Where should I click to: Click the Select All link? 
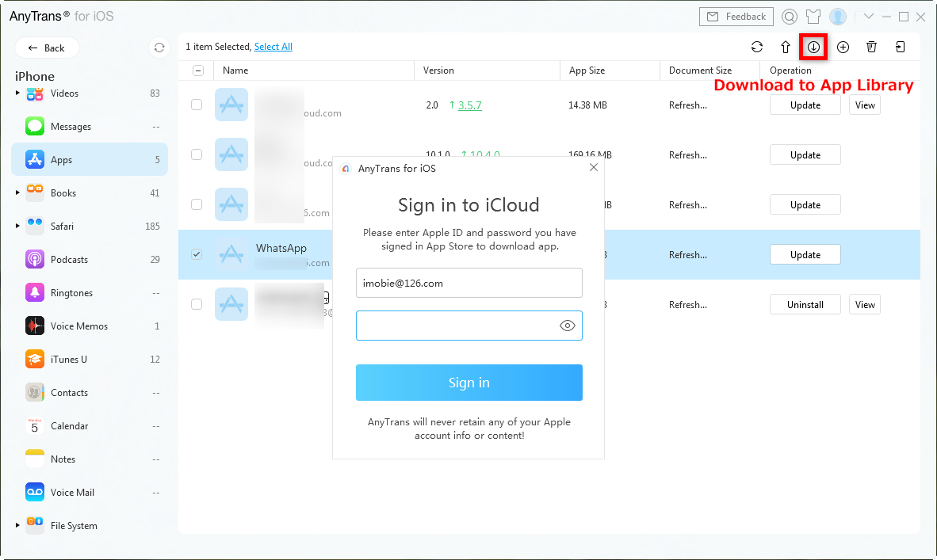pos(273,47)
